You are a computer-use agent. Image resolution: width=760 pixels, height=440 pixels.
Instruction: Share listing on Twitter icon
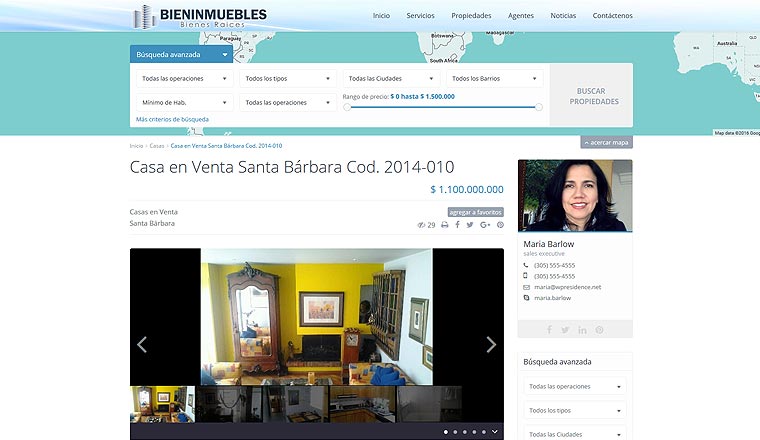[470, 225]
